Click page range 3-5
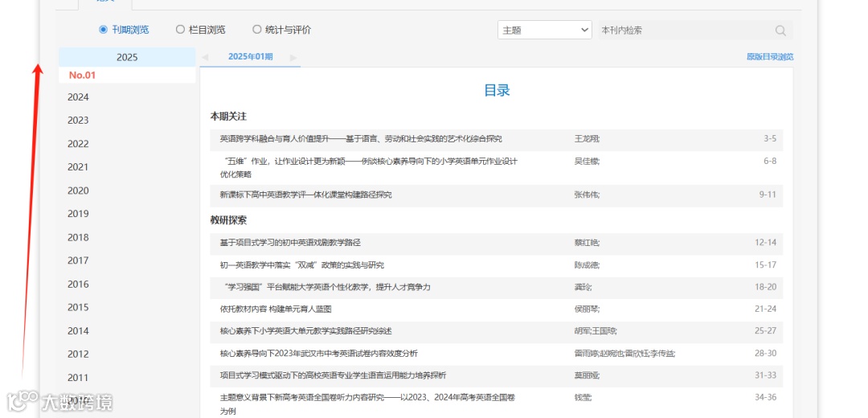The width and height of the screenshot is (868, 418). [x=769, y=139]
